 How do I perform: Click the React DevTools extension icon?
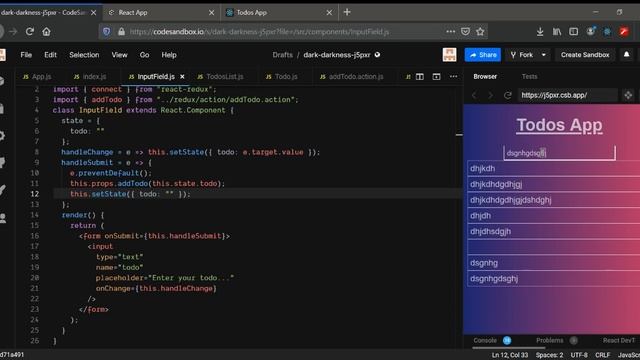[607, 31]
